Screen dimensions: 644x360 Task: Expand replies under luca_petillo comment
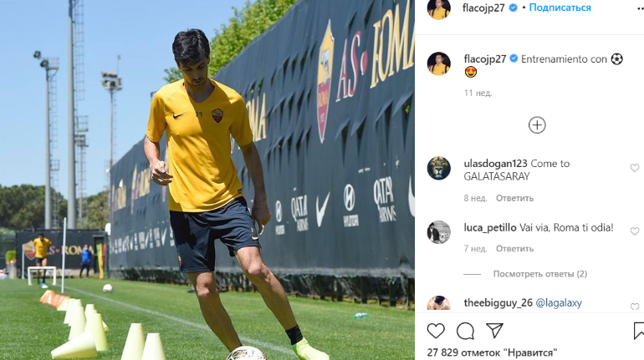[540, 274]
